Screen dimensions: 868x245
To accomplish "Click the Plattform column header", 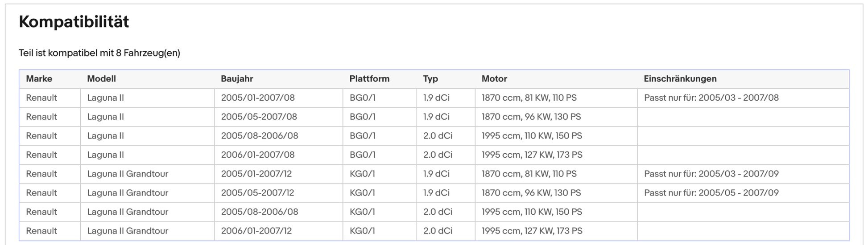I will click(x=369, y=79).
